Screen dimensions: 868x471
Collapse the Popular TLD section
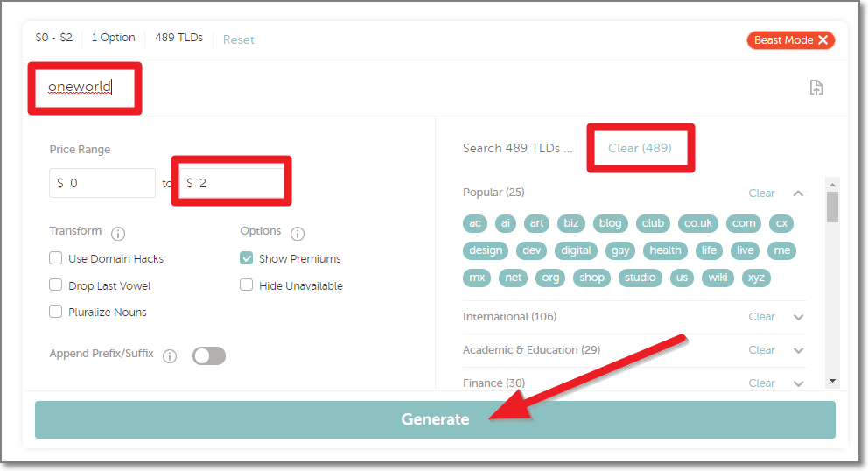click(x=798, y=193)
